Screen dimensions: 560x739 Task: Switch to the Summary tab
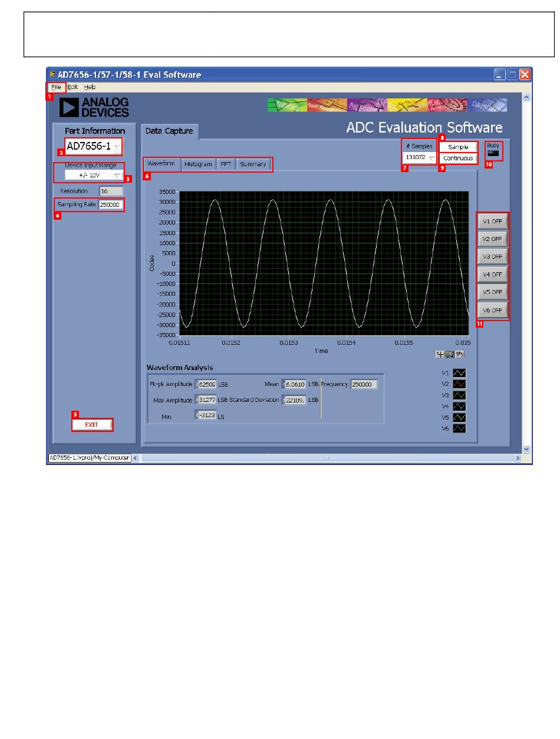(253, 164)
